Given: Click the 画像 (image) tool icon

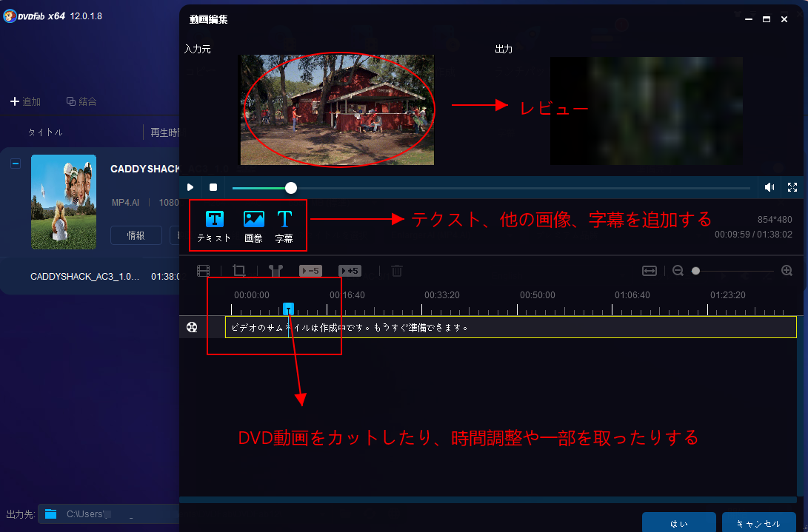Looking at the screenshot, I should point(254,220).
